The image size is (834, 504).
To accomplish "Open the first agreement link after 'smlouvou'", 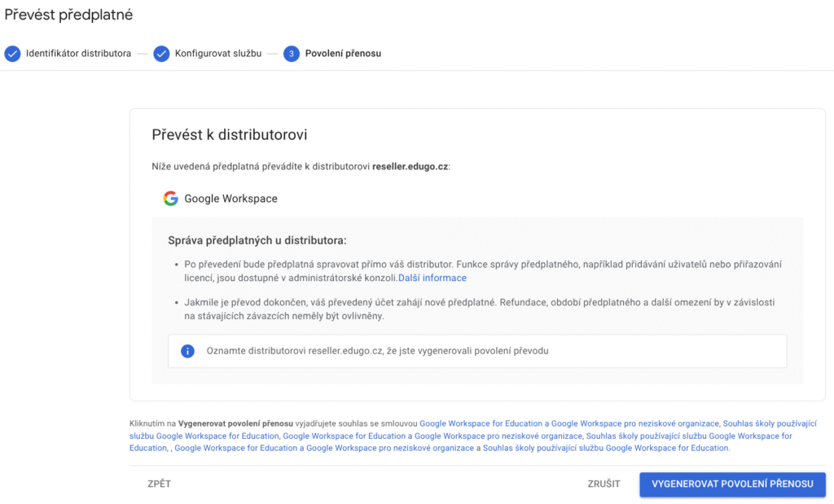I will [x=569, y=423].
